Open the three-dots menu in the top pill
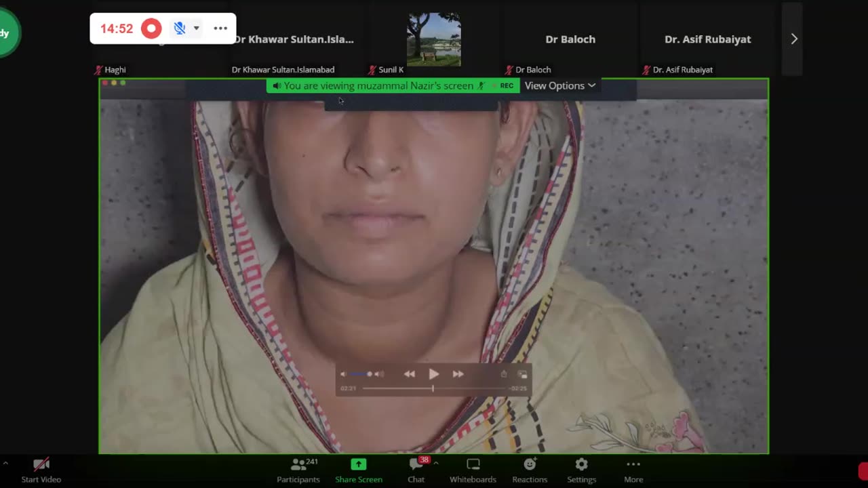 tap(220, 28)
